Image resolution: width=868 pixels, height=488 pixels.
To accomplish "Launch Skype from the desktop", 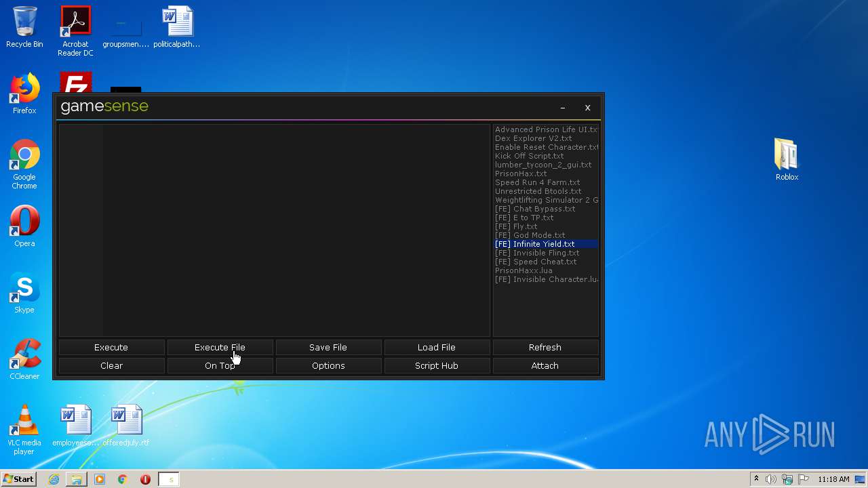I will click(x=24, y=293).
